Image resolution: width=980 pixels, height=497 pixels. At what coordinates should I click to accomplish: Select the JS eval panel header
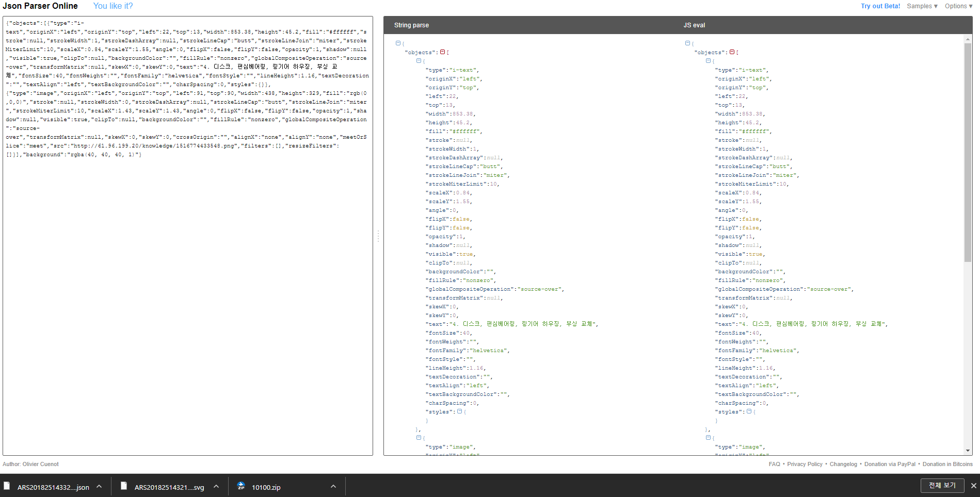click(694, 25)
